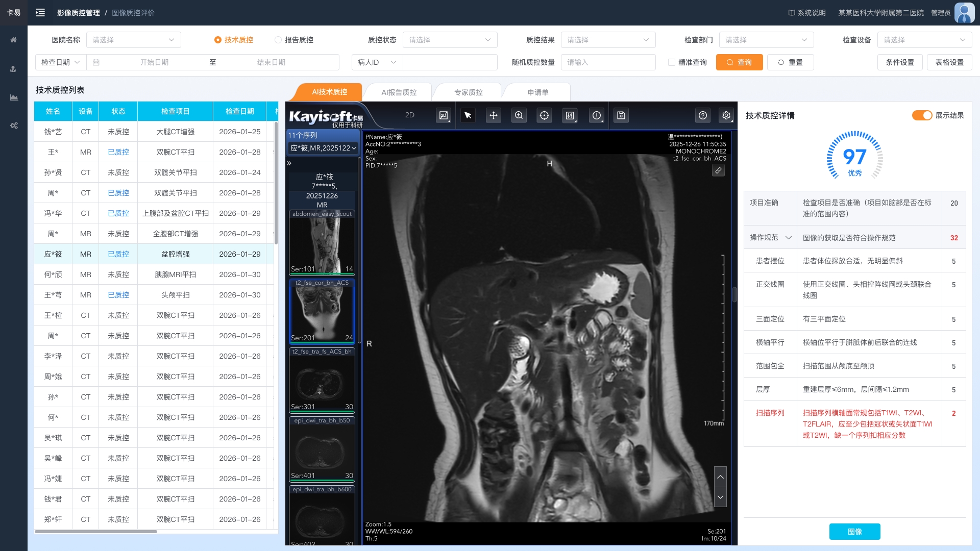This screenshot has width=980, height=551.
Task: Open the 质控状态 dropdown
Action: point(450,40)
